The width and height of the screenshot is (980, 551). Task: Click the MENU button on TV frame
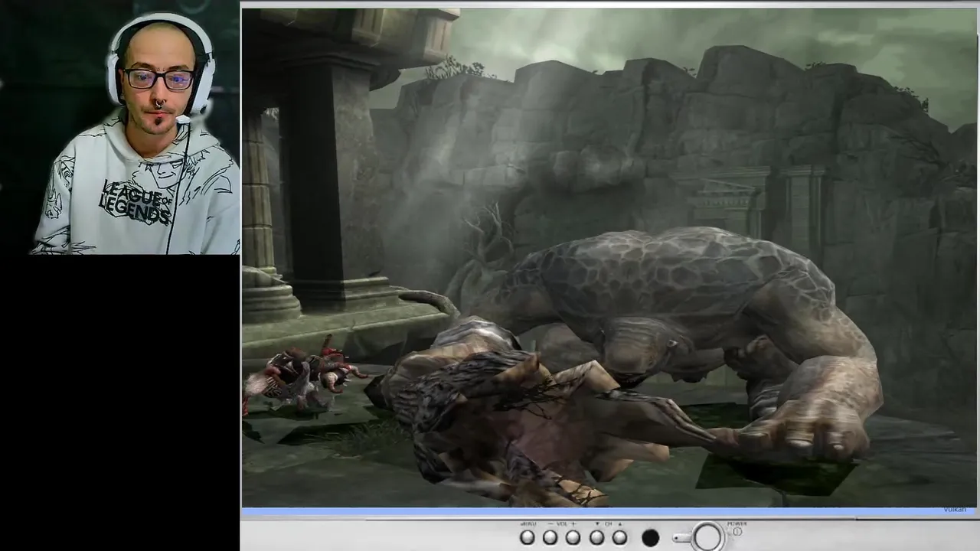pos(527,538)
